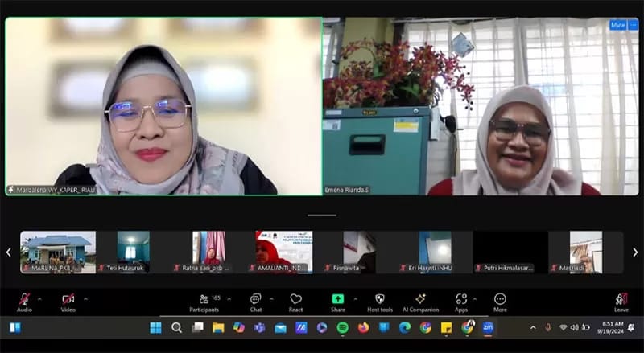Open Host tools shield
The width and height of the screenshot is (644, 353).
pyautogui.click(x=380, y=303)
